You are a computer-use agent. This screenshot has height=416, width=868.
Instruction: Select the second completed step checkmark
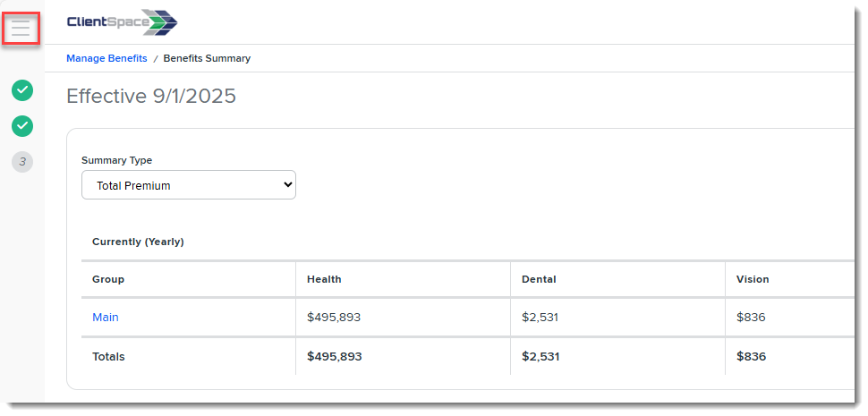coord(22,126)
